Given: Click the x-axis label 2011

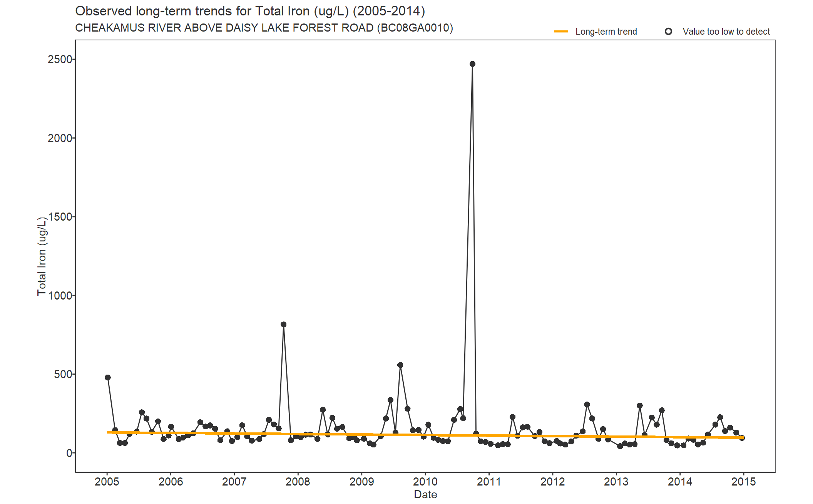Looking at the screenshot, I should click(489, 482).
